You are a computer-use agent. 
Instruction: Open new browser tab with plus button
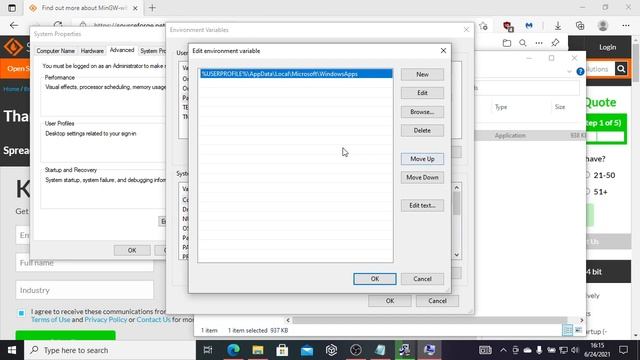coord(152,8)
